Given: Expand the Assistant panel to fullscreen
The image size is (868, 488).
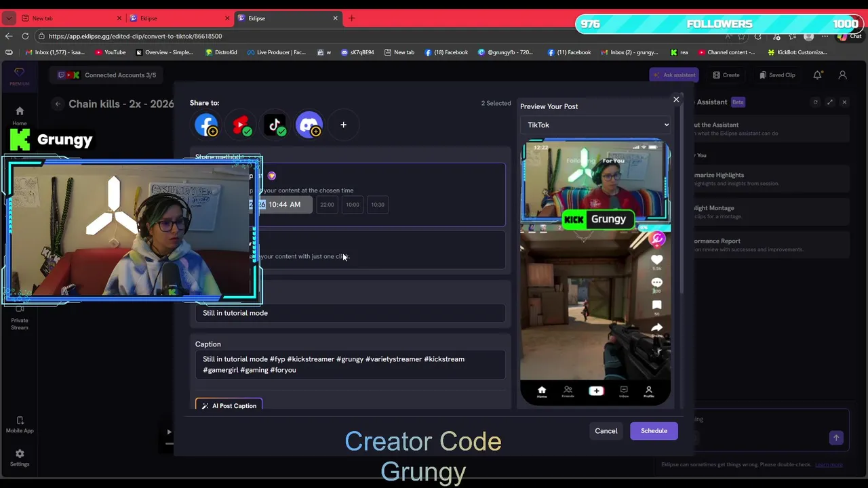Looking at the screenshot, I should [830, 102].
